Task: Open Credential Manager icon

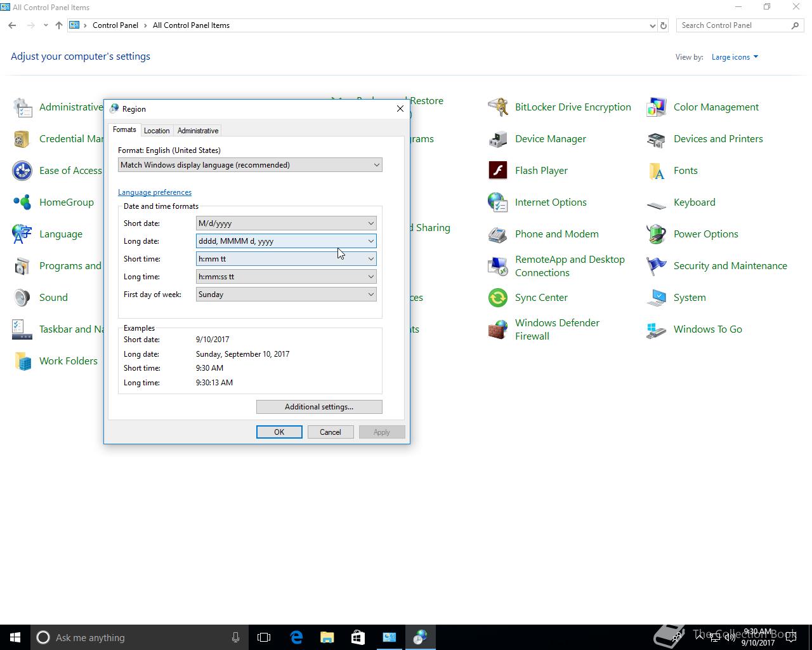Action: pos(22,139)
